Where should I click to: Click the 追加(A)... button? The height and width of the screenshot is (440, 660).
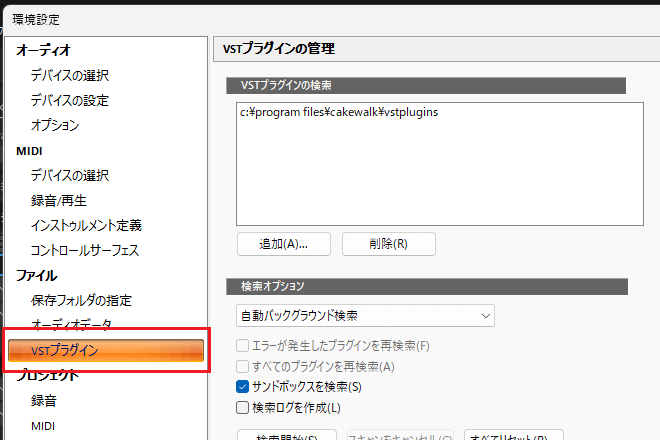click(283, 243)
